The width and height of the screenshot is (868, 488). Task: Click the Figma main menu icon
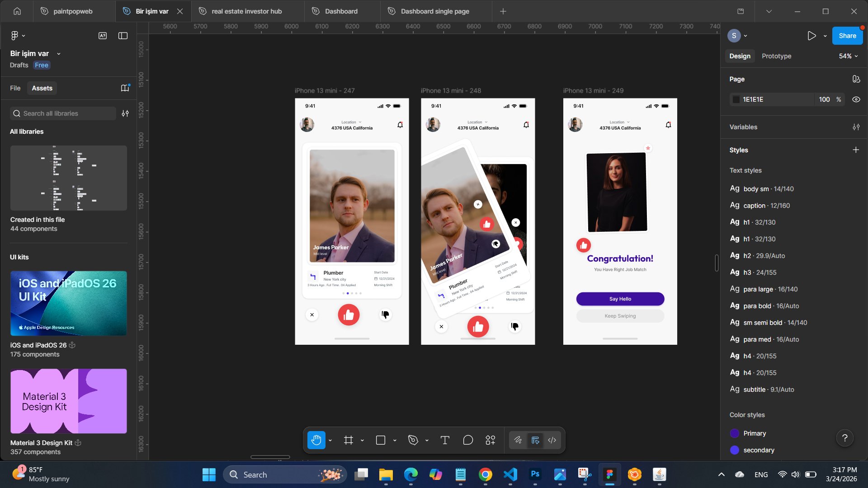pyautogui.click(x=15, y=36)
